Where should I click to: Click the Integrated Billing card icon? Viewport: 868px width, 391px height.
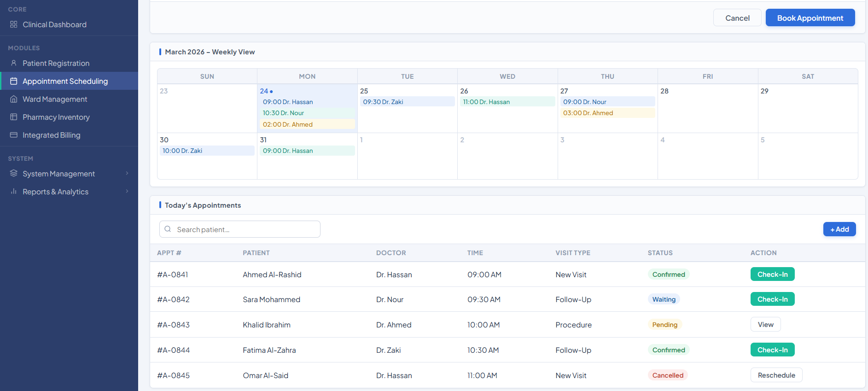click(14, 135)
